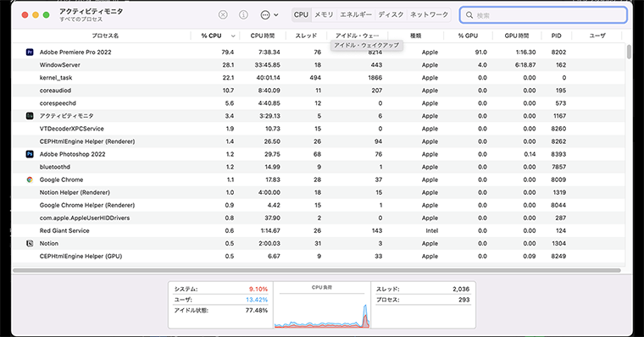
Task: Click the スレッド 2,036 count
Action: (x=461, y=289)
